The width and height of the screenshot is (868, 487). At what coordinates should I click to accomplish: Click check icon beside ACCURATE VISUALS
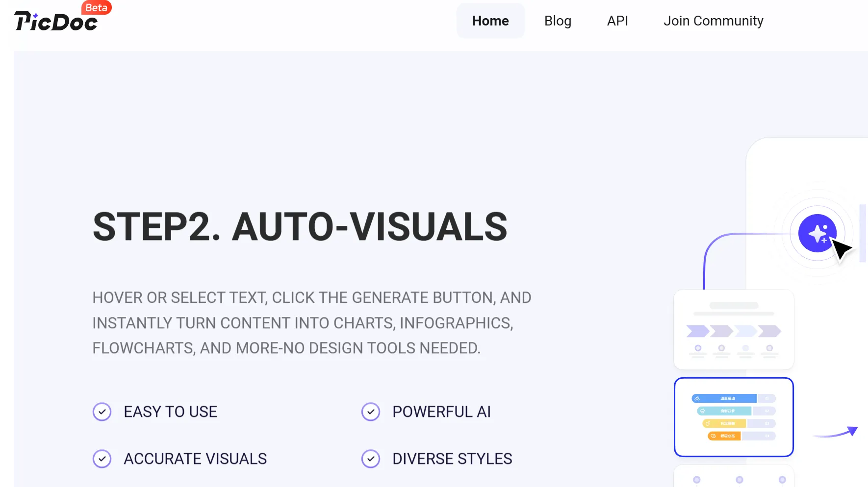point(102,459)
